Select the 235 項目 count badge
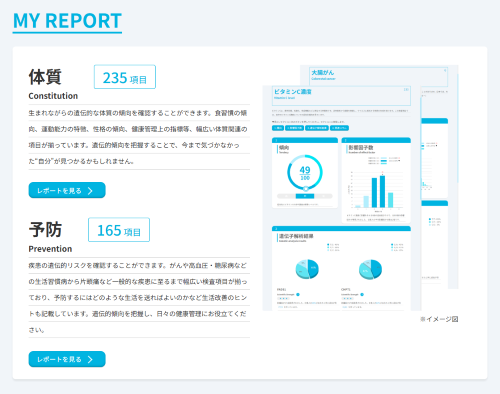The width and height of the screenshot is (500, 394). 125,77
